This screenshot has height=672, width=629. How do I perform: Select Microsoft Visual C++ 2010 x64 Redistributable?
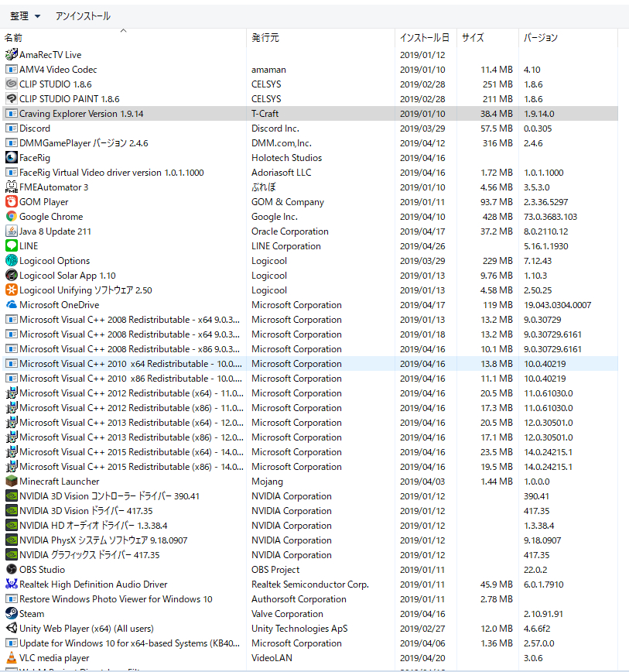[x=310, y=363]
